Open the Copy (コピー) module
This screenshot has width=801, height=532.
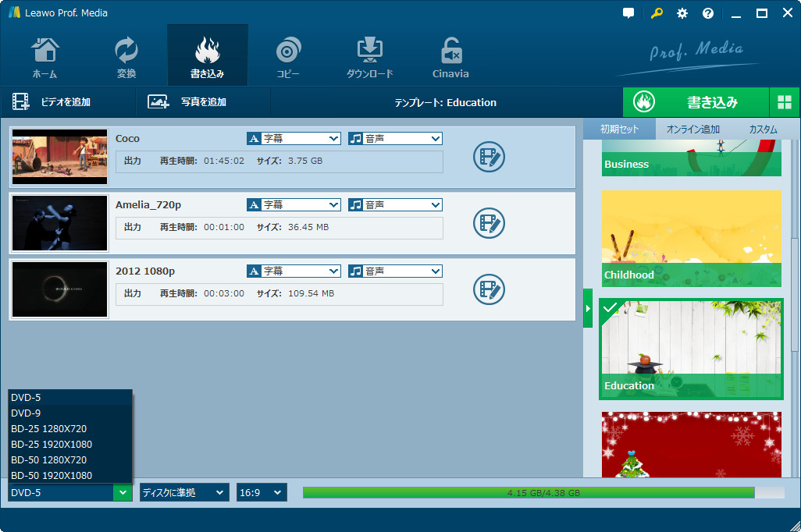(x=288, y=57)
